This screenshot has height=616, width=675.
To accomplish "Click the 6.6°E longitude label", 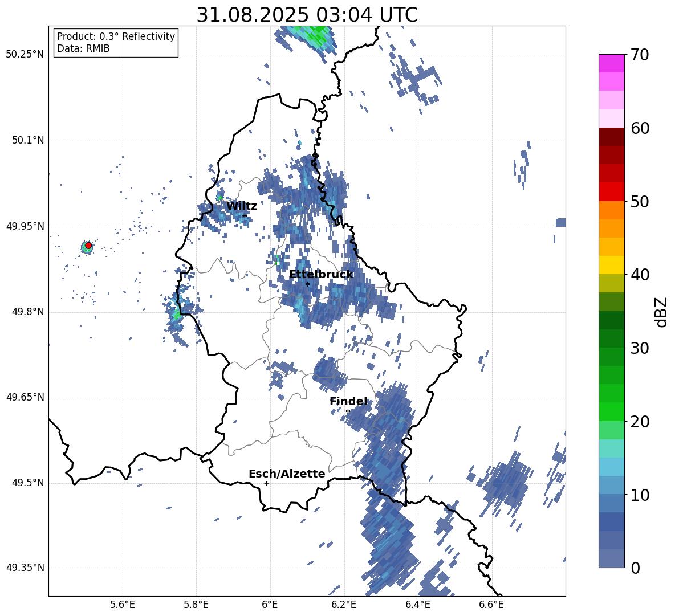I will point(491,605).
